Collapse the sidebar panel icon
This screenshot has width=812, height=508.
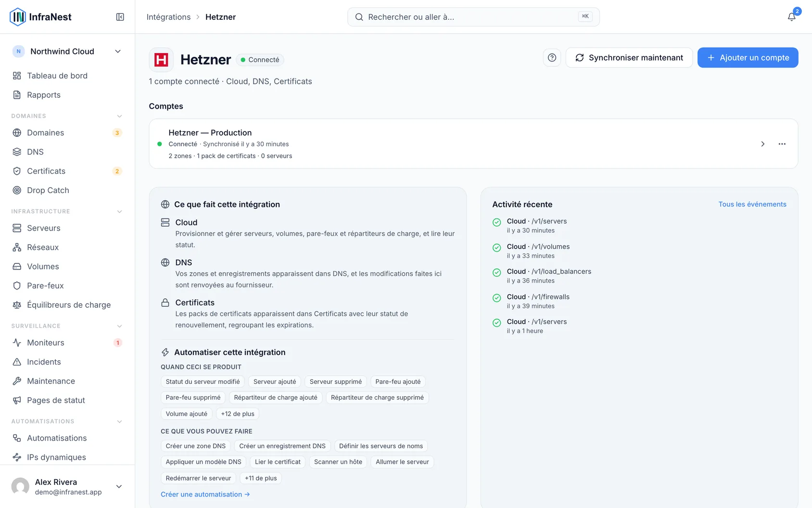point(120,17)
